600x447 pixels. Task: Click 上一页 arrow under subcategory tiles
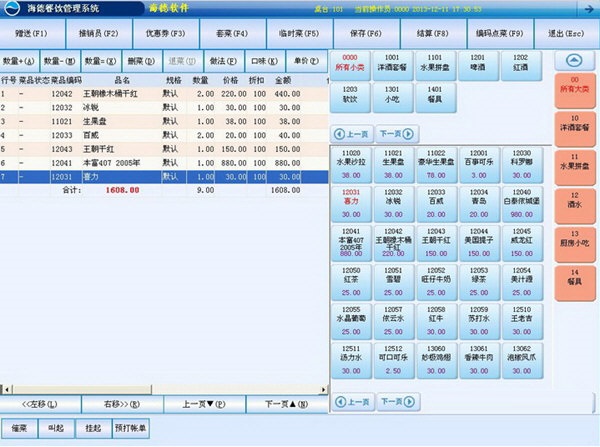[x=350, y=133]
